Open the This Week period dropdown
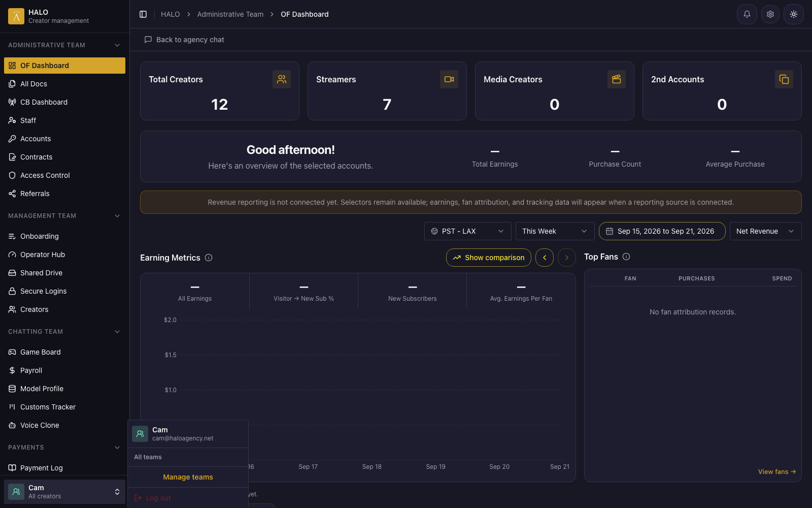 (x=555, y=231)
